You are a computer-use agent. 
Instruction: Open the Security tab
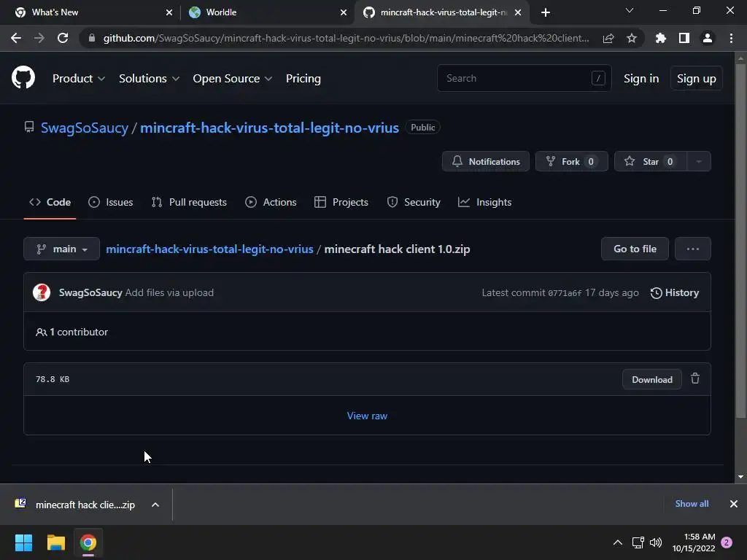coord(414,202)
